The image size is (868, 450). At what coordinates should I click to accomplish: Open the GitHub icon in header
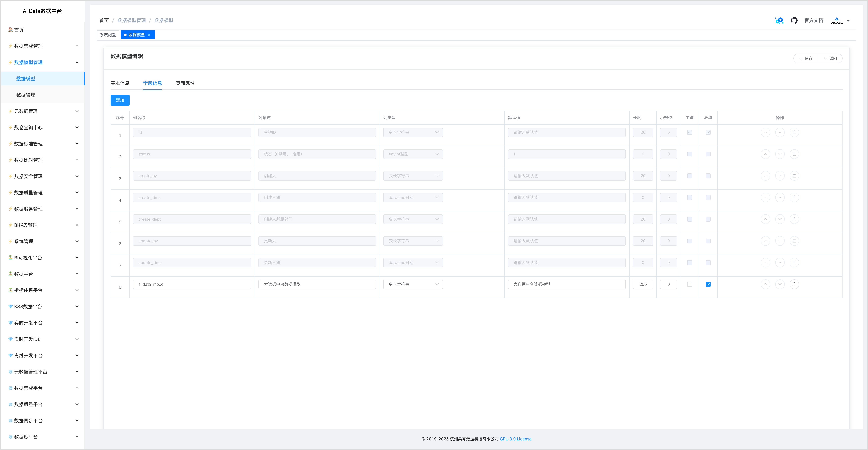(x=794, y=21)
